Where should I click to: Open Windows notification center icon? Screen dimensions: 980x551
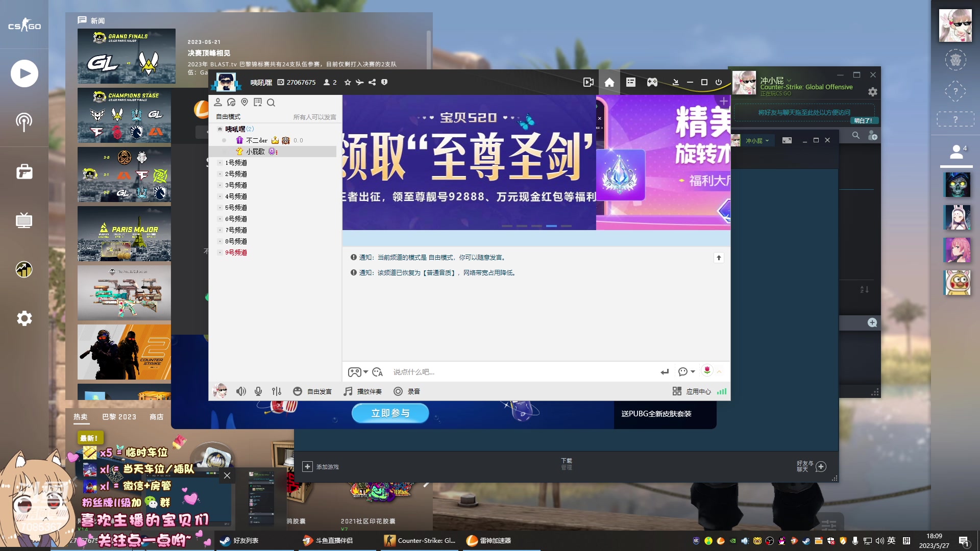(x=964, y=541)
